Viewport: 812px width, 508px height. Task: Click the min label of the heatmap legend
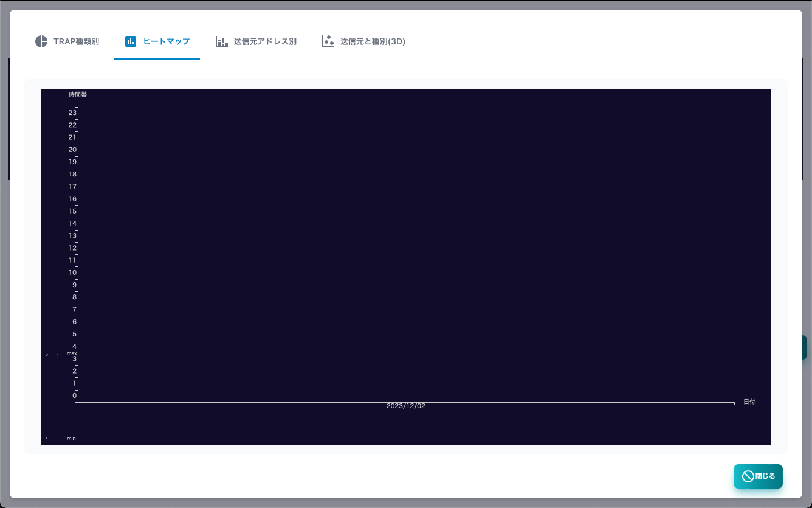(x=71, y=439)
